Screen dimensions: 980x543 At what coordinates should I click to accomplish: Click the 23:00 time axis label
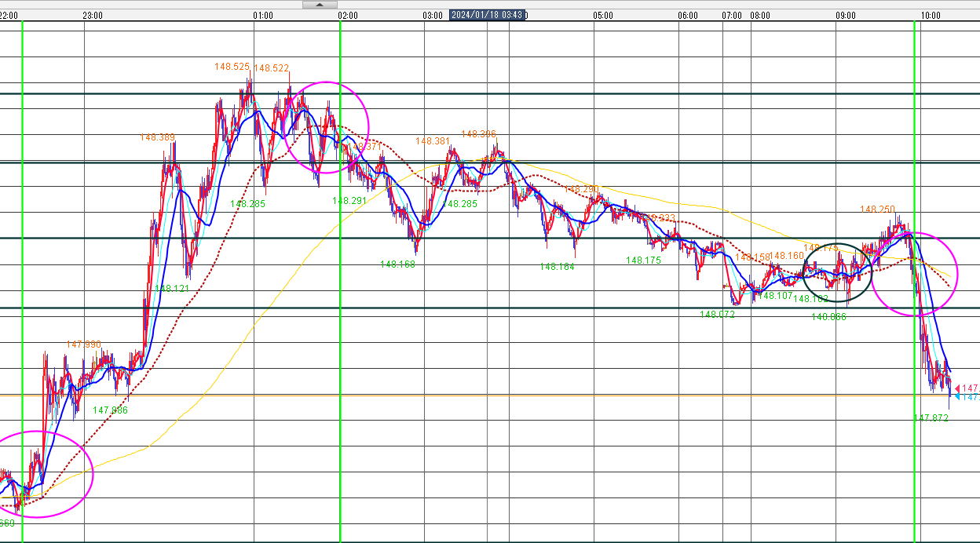(x=93, y=15)
